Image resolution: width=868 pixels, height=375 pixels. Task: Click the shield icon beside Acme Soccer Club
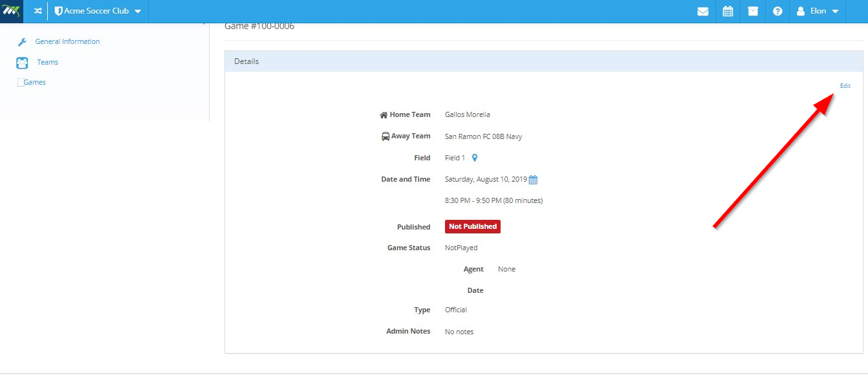(x=58, y=11)
